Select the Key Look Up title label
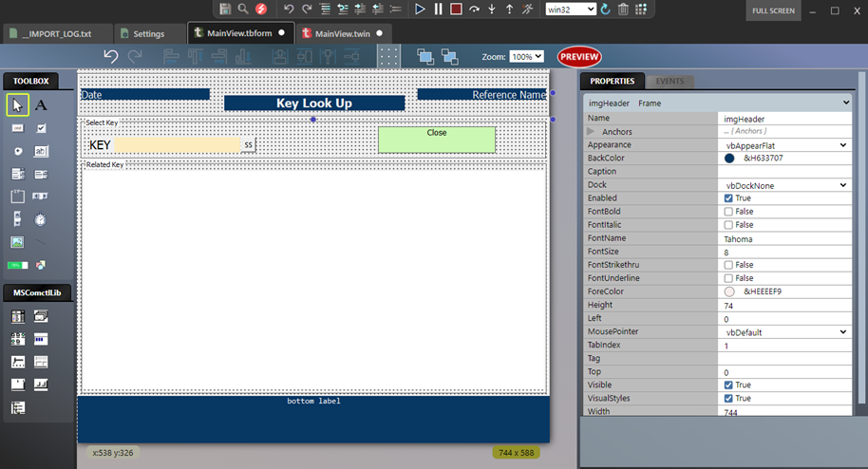The width and height of the screenshot is (868, 469). click(314, 103)
